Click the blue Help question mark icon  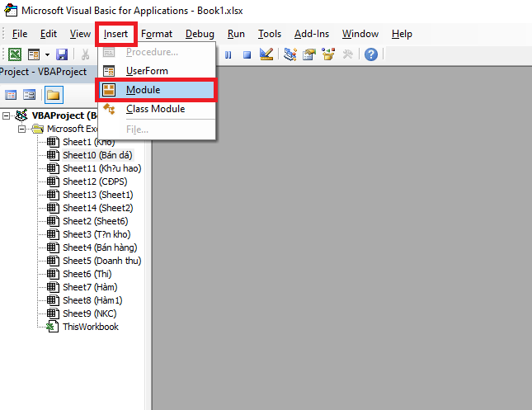(x=371, y=54)
